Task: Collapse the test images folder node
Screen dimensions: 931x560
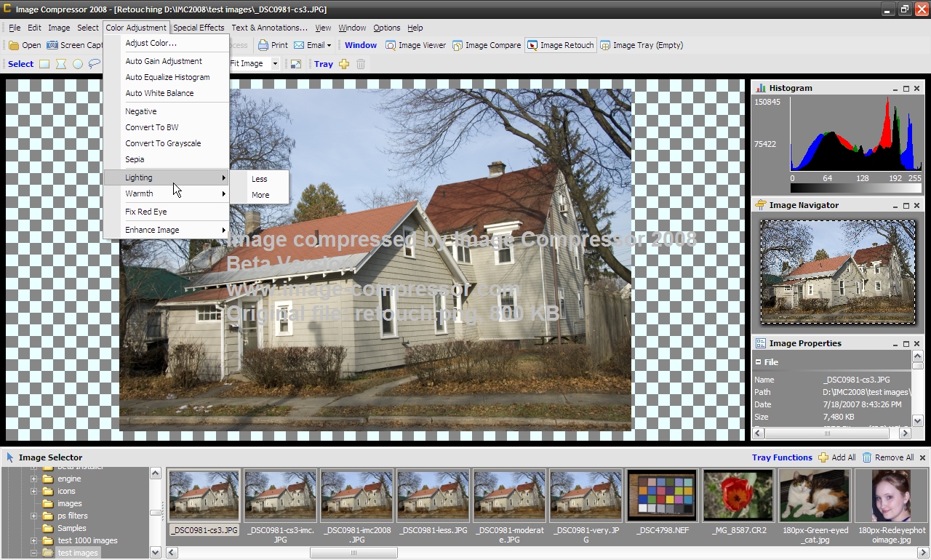Action: (33, 553)
